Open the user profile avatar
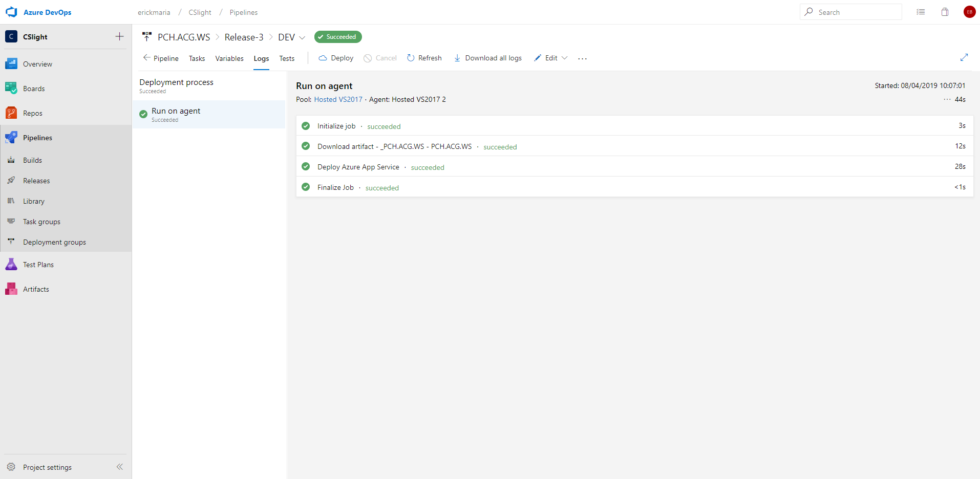980x479 pixels. (x=969, y=12)
